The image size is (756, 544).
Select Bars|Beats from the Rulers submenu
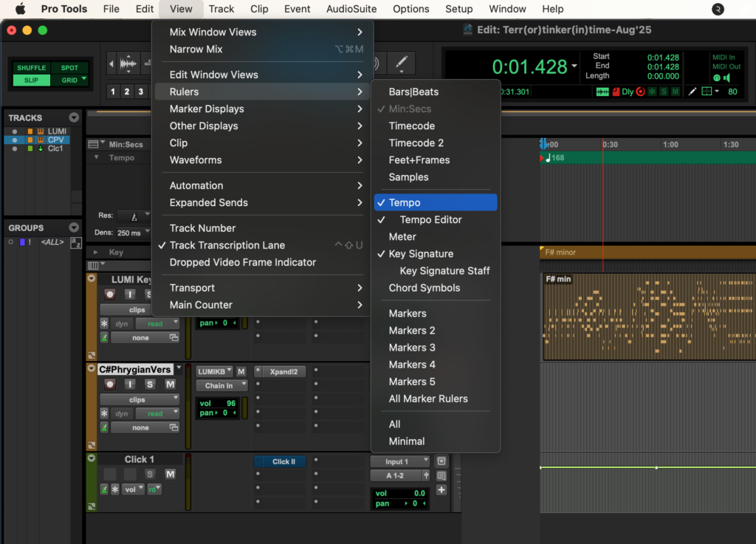(x=413, y=92)
